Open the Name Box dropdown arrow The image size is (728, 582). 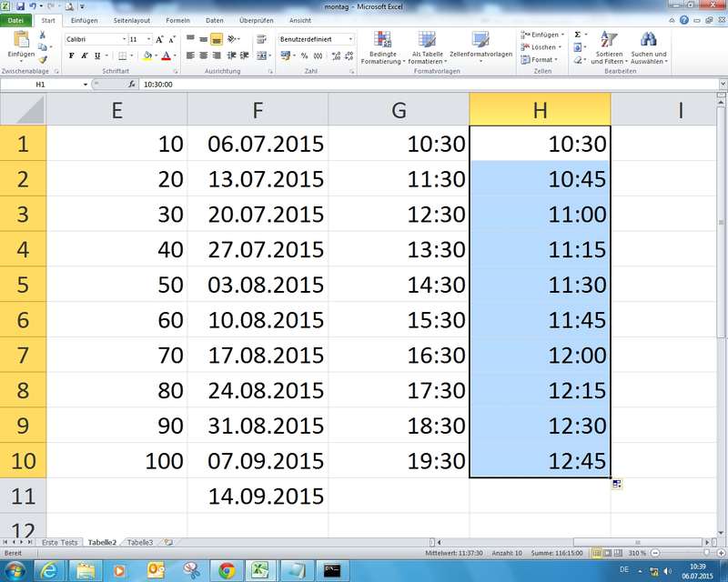point(86,84)
